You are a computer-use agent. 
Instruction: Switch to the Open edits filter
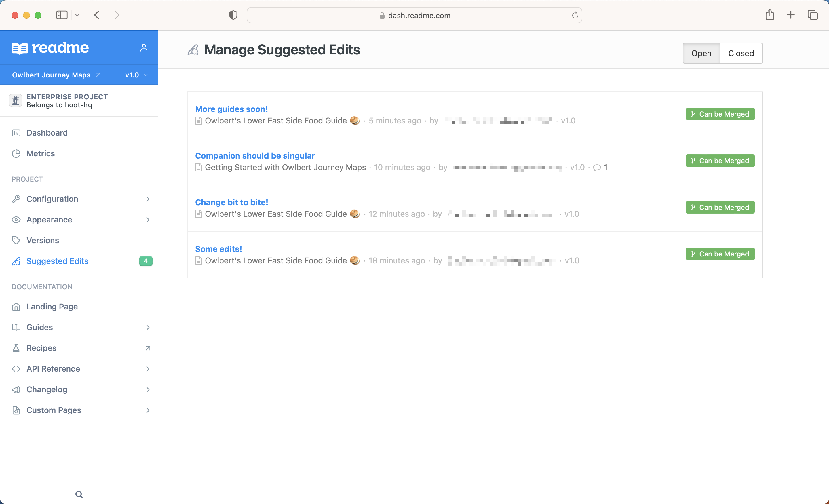tap(701, 53)
